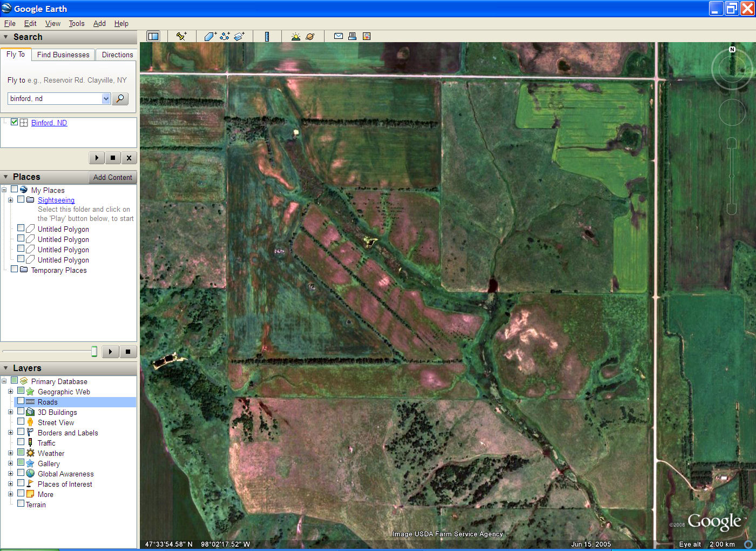The image size is (756, 551).
Task: Email the current view
Action: pos(339,36)
